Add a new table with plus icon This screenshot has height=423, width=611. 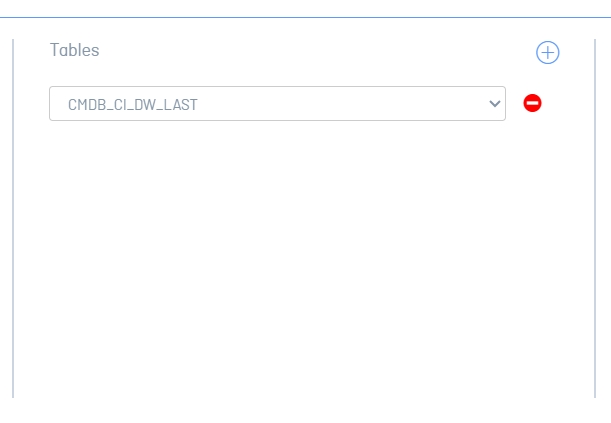click(547, 52)
